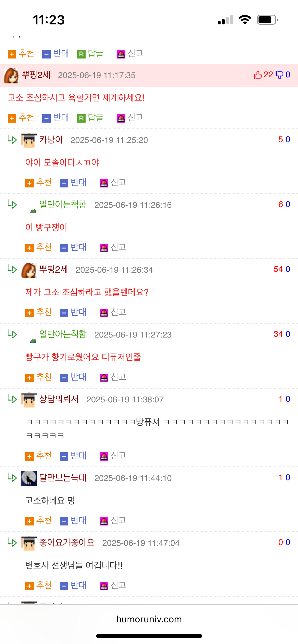Viewport: 298px width, 644px height.
Task: Open username 좋아요가좋아요
Action: (67, 543)
